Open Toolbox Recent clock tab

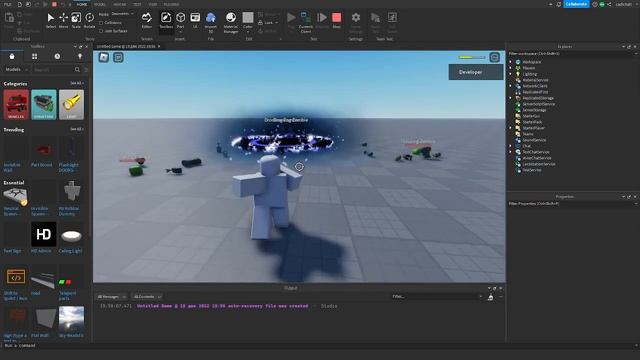57,56
